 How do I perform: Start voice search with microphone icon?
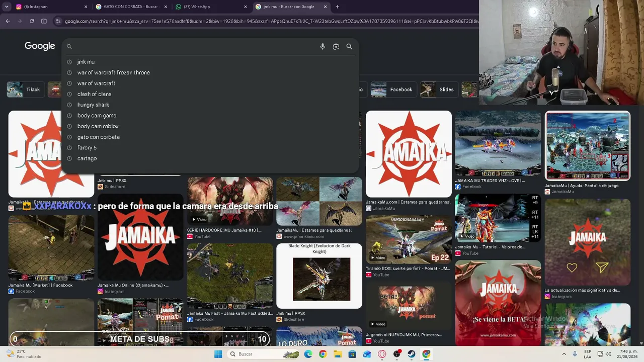(x=323, y=46)
